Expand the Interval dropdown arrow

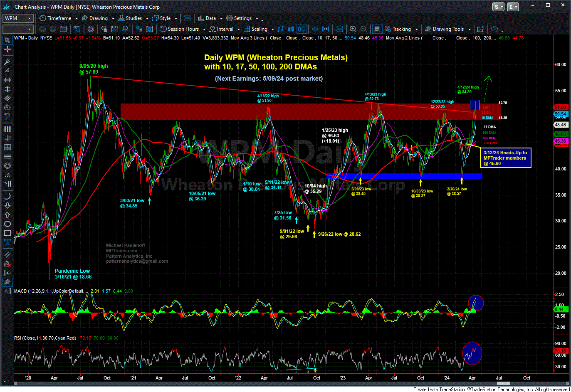click(238, 30)
